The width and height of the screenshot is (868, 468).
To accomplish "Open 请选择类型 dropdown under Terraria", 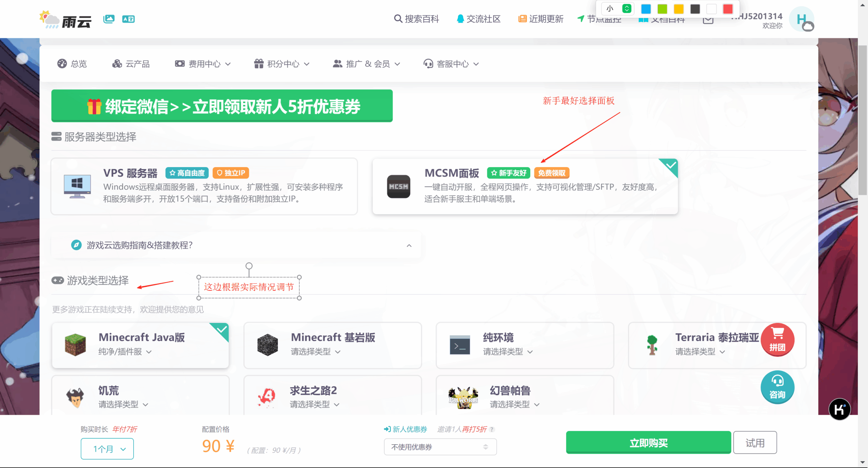I will pyautogui.click(x=700, y=352).
